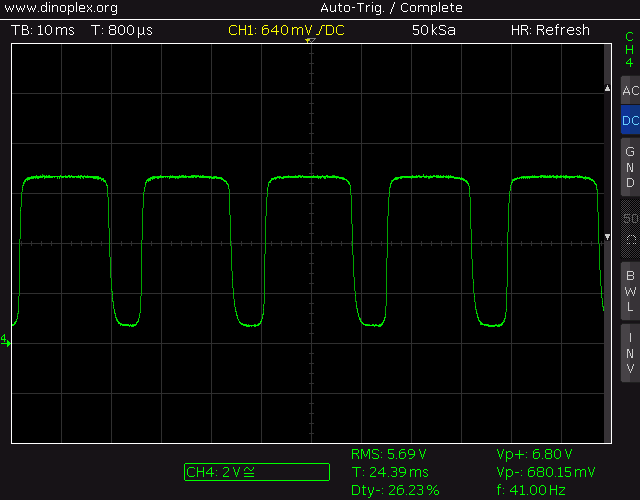
Task: Click the upper arrow on right edge
Action: pyautogui.click(x=606, y=90)
